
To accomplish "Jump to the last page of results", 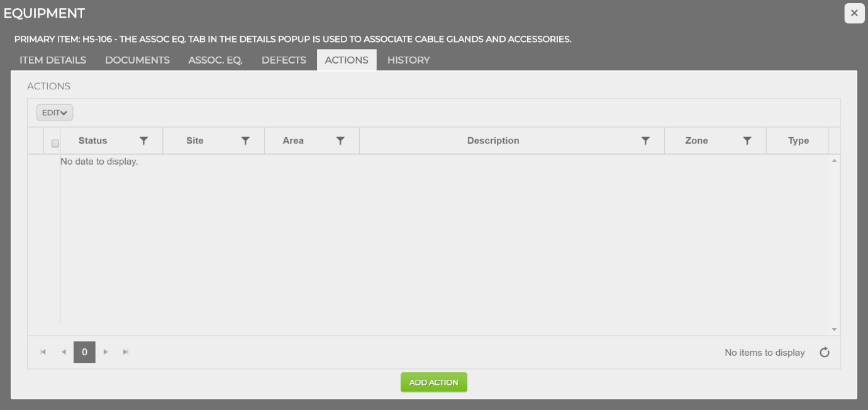I will pyautogui.click(x=126, y=352).
